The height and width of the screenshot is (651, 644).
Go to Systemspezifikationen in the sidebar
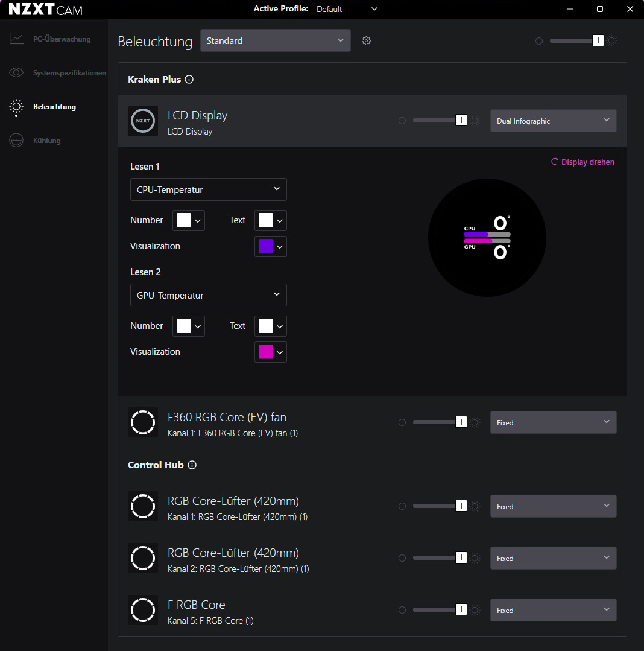click(57, 72)
